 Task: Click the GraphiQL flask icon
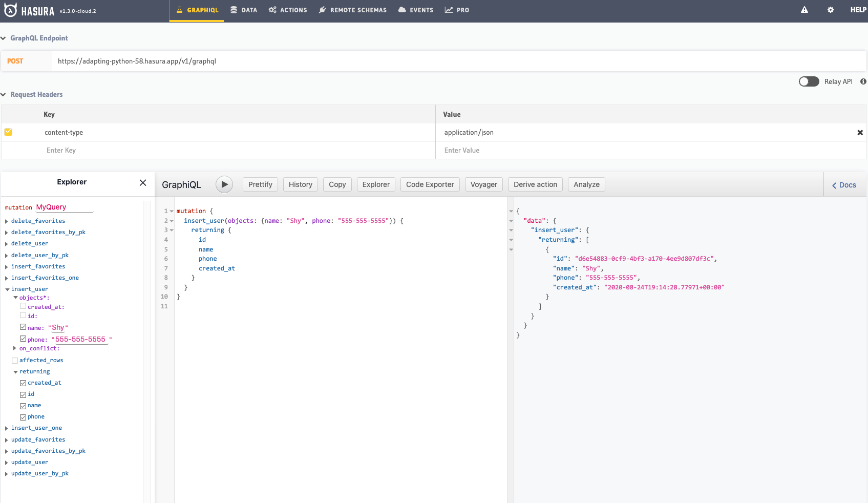tap(179, 10)
